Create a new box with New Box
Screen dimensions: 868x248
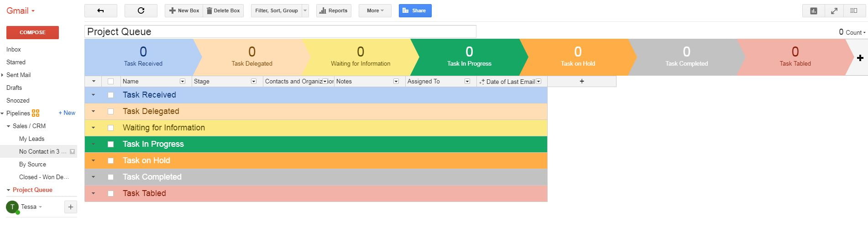[x=183, y=10]
